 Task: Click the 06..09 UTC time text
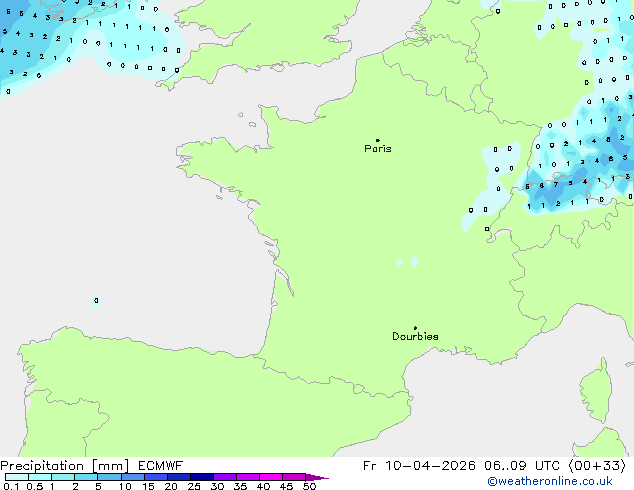pos(522,466)
